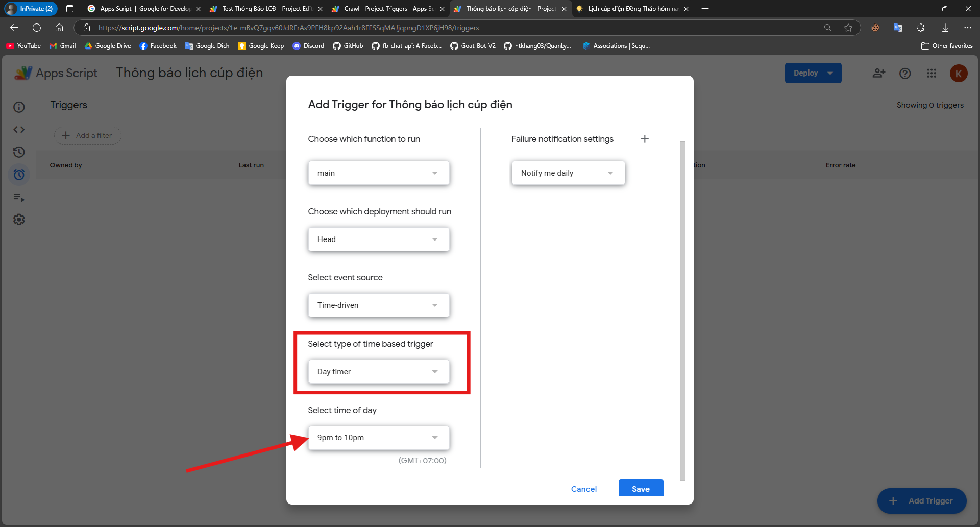Open the Google apps grid icon
This screenshot has width=980, height=527.
coord(932,73)
